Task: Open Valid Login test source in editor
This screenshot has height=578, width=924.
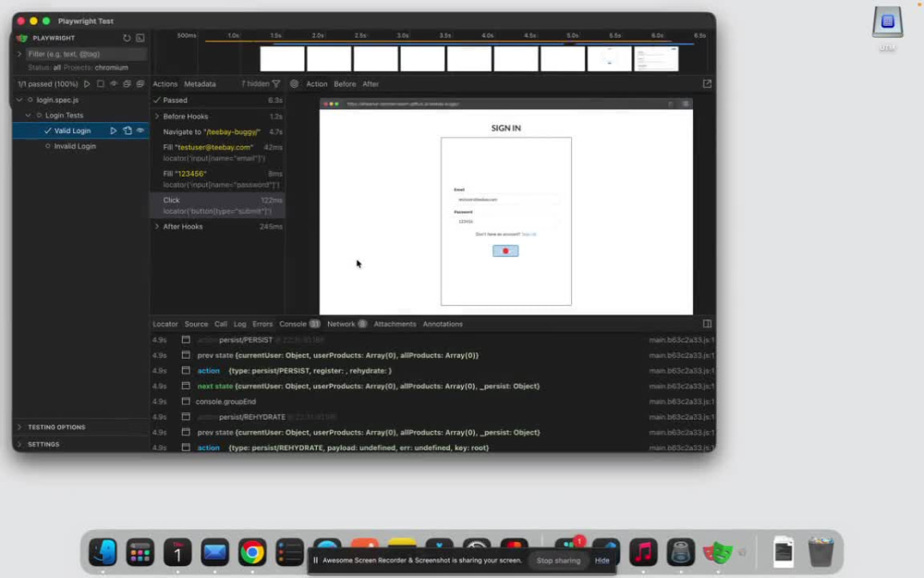Action: click(128, 130)
